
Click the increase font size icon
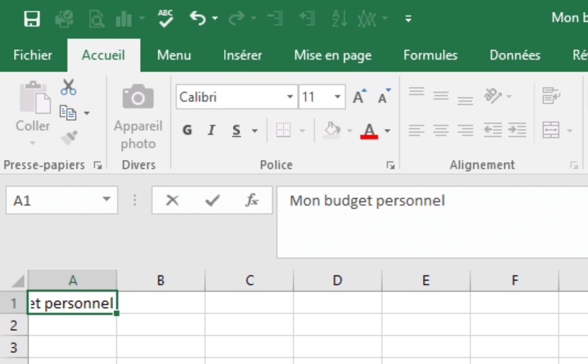(359, 97)
